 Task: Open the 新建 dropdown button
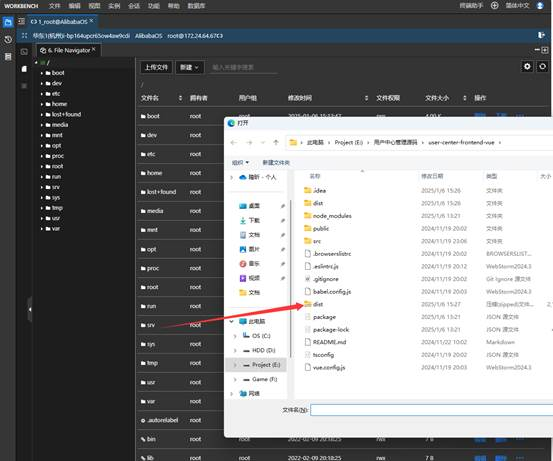tap(189, 67)
